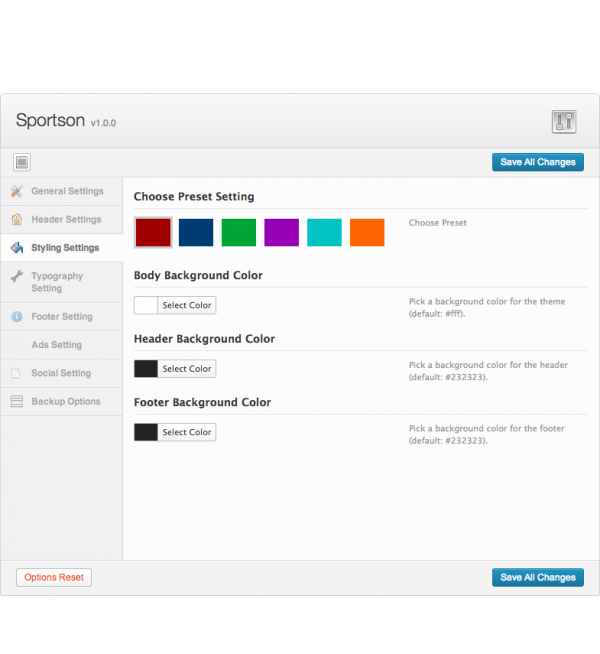
Task: Click the Footer Setting info icon
Action: pyautogui.click(x=17, y=317)
